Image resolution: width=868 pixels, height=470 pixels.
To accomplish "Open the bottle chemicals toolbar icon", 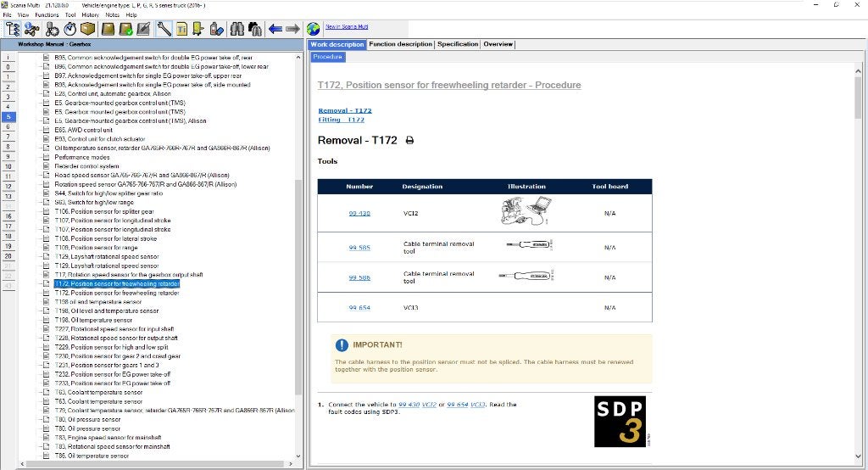I will [216, 29].
